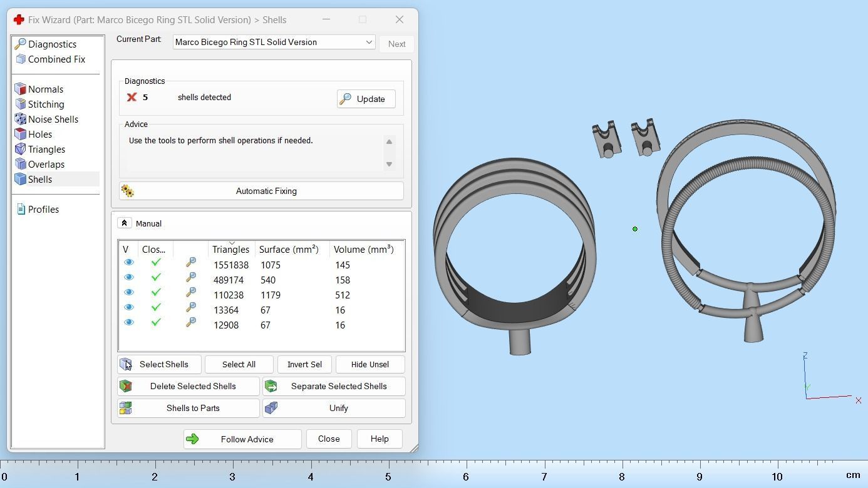Open the Current Part dropdown

click(x=274, y=42)
